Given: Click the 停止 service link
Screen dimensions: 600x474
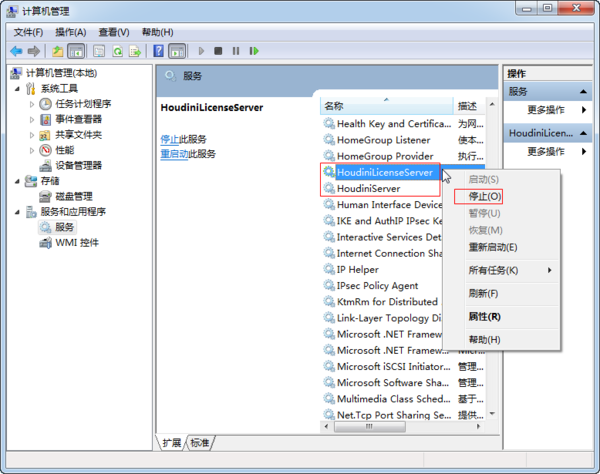Looking at the screenshot, I should coord(169,139).
